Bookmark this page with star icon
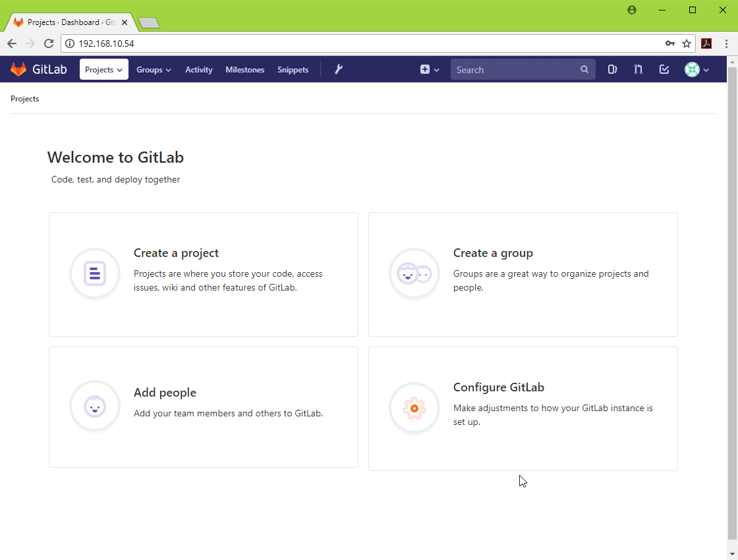Viewport: 738px width, 560px height. tap(687, 43)
